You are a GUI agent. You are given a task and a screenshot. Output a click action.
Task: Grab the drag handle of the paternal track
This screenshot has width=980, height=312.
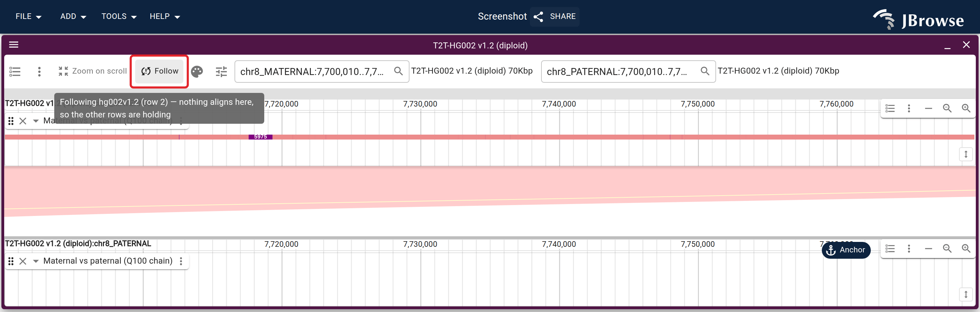point(11,261)
